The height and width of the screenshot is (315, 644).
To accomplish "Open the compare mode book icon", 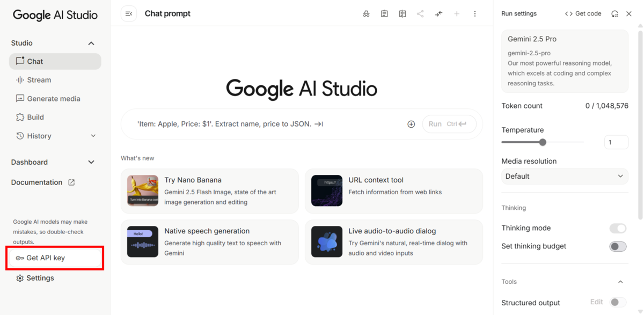I will click(x=402, y=13).
